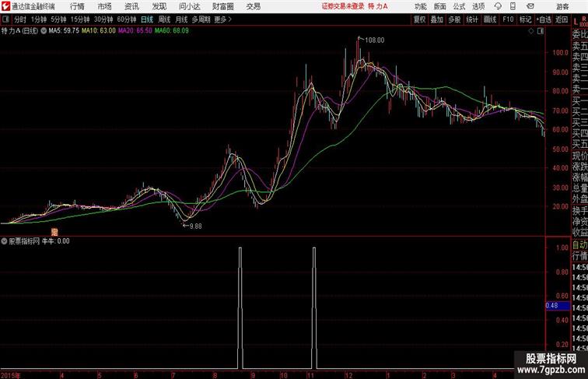Open the 行情 menu
The width and height of the screenshot is (588, 379).
point(77,6)
